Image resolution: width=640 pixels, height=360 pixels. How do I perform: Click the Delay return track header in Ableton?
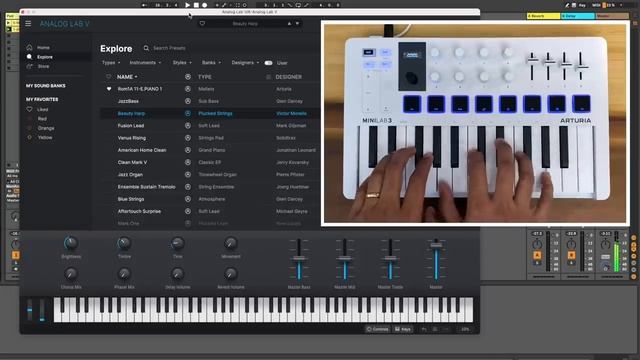pyautogui.click(x=578, y=16)
